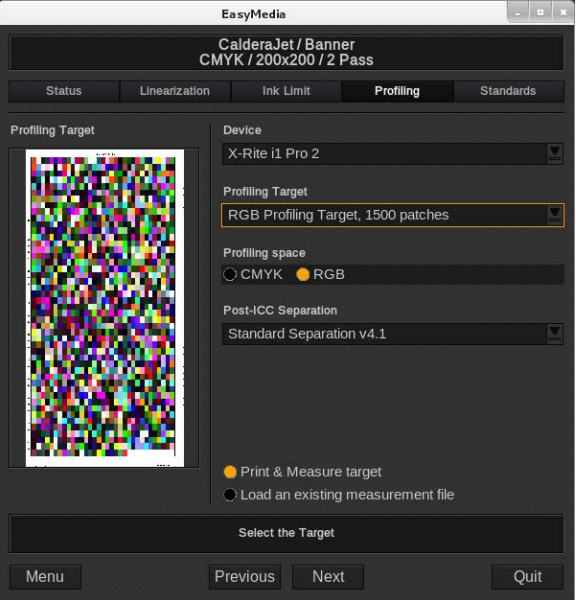Go back with the Previous button
Screen dimensions: 576x600
coord(245,577)
